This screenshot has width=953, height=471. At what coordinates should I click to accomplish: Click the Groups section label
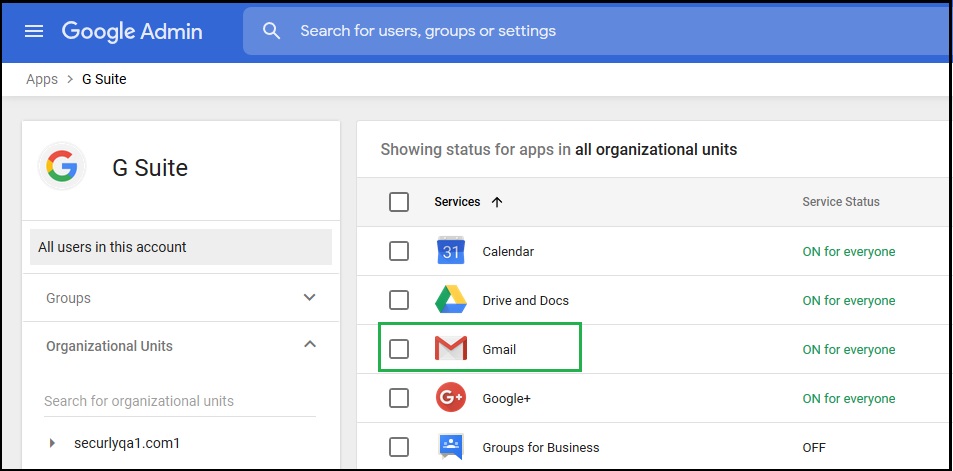pyautogui.click(x=68, y=298)
